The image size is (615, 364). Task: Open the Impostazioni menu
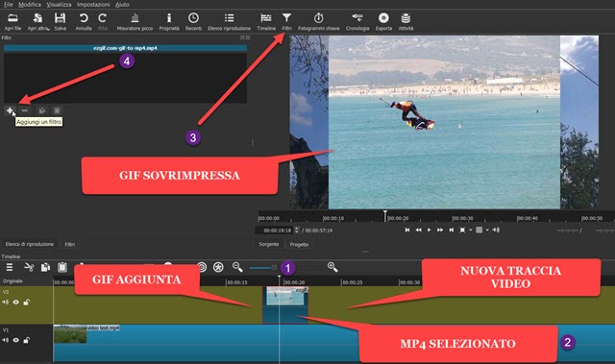point(93,4)
